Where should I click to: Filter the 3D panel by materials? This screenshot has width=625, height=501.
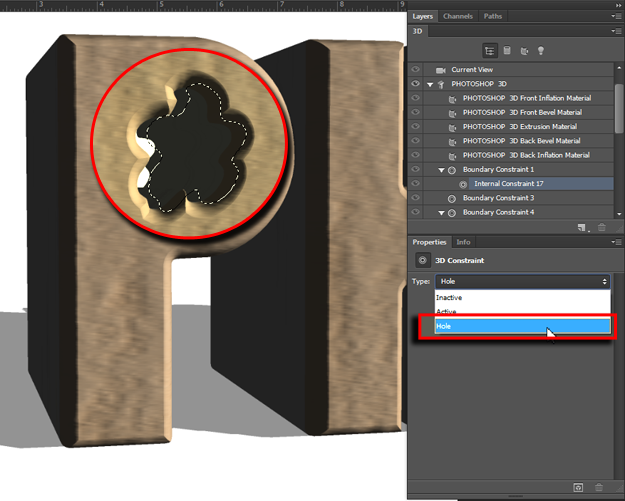click(526, 50)
